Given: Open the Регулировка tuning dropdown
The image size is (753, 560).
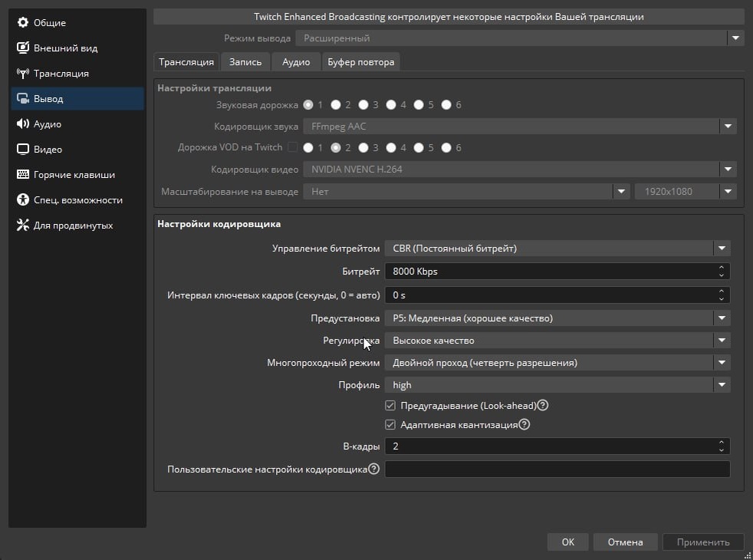Looking at the screenshot, I should click(557, 340).
